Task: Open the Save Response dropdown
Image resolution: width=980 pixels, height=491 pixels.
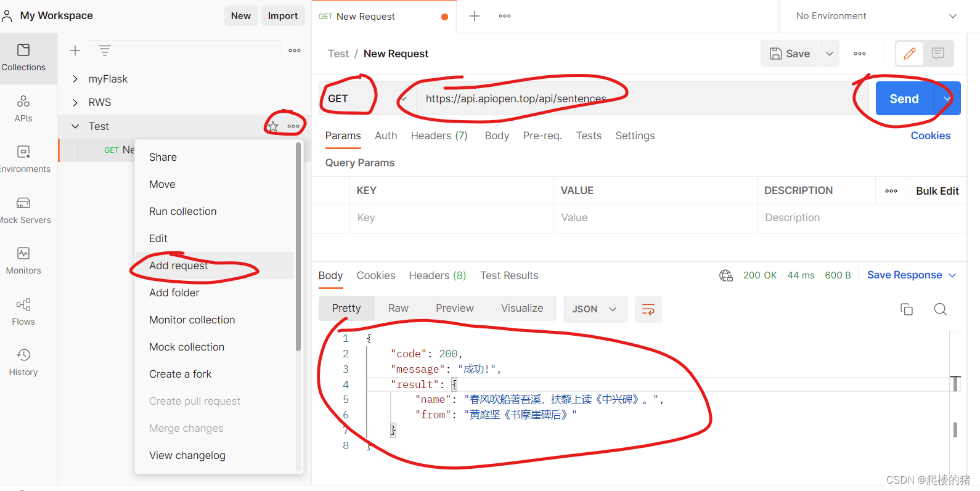Action: pos(912,275)
